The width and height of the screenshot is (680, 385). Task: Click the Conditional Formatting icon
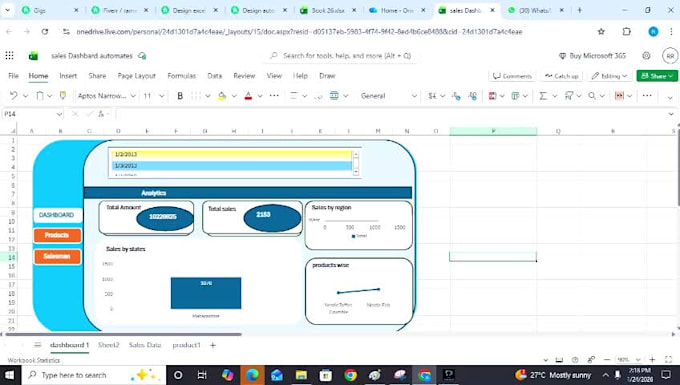coord(492,96)
